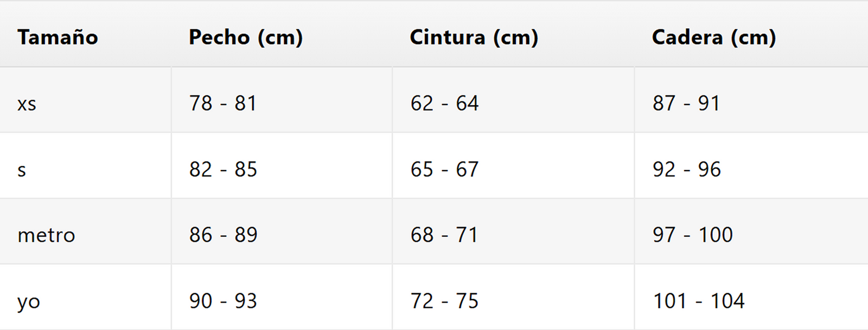Image resolution: width=868 pixels, height=330 pixels.
Task: Click waist value 65 - 67
Action: coord(444,169)
